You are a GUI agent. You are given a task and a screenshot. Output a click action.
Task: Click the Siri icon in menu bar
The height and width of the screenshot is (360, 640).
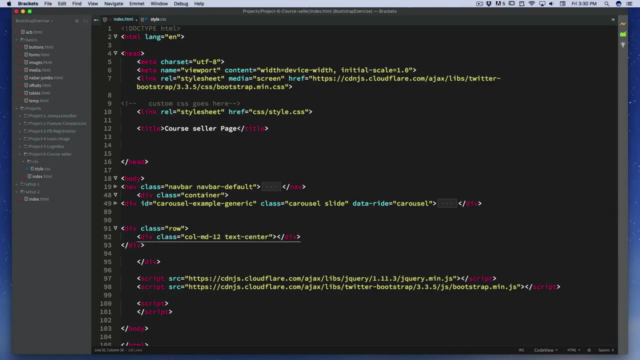tap(618, 4)
